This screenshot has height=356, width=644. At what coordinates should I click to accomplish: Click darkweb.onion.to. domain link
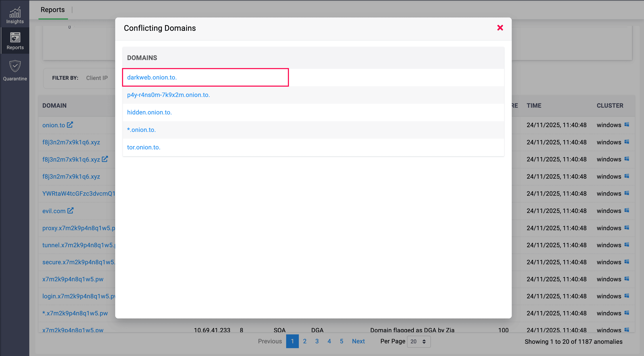152,78
